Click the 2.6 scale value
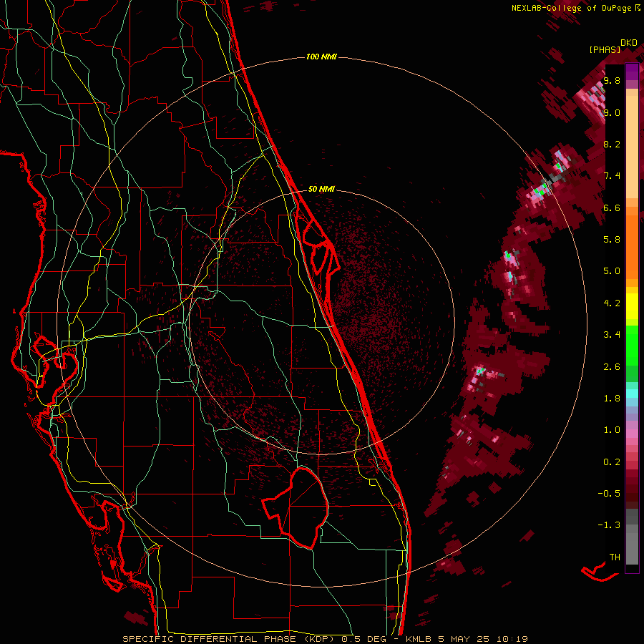Viewport: 644px width, 644px height. click(x=612, y=367)
